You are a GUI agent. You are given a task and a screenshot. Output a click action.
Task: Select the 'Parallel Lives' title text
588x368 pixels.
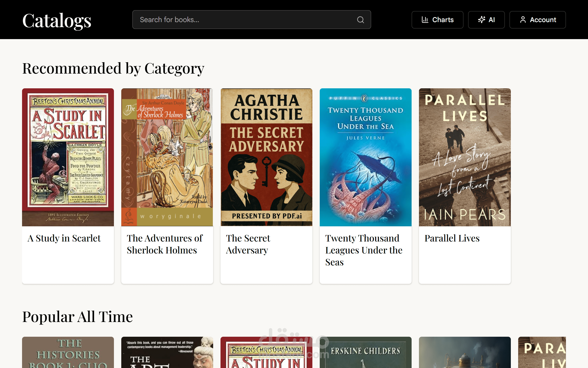(452, 238)
